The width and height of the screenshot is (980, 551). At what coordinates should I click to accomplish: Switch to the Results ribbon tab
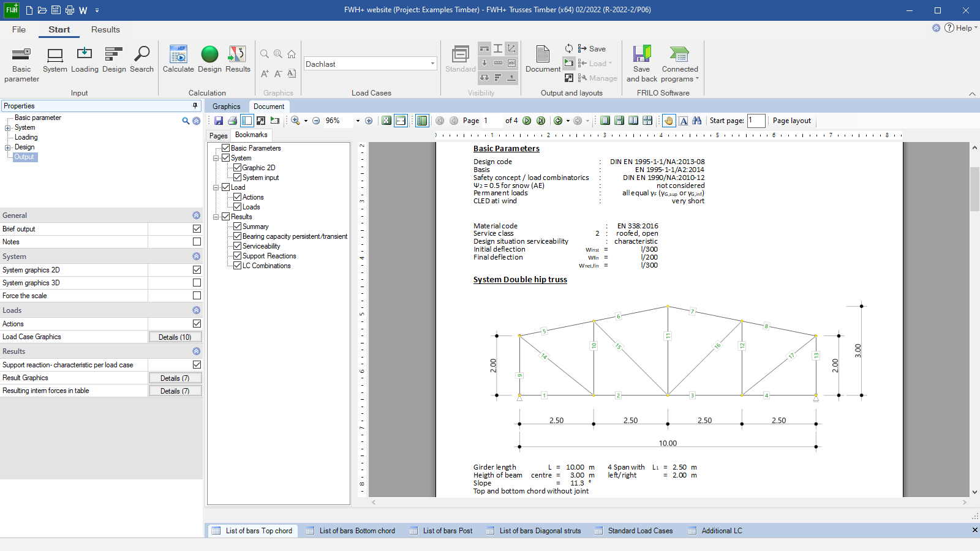105,29
